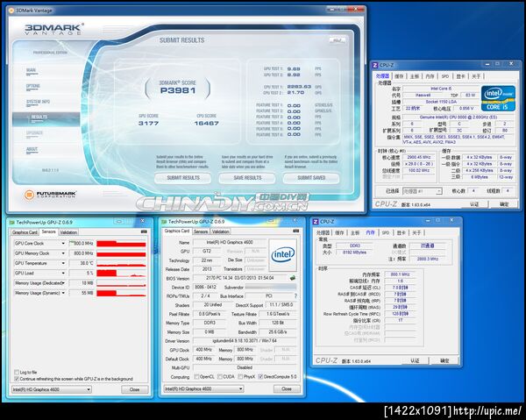
Task: Click the Name field Intel(R) HD Graphics 4600
Action: point(230,242)
